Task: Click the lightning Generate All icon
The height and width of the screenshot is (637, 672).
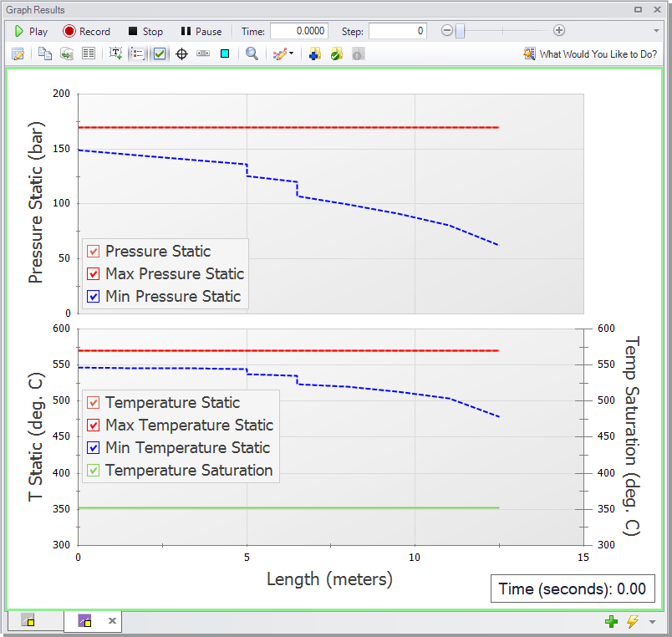Action: tap(633, 621)
